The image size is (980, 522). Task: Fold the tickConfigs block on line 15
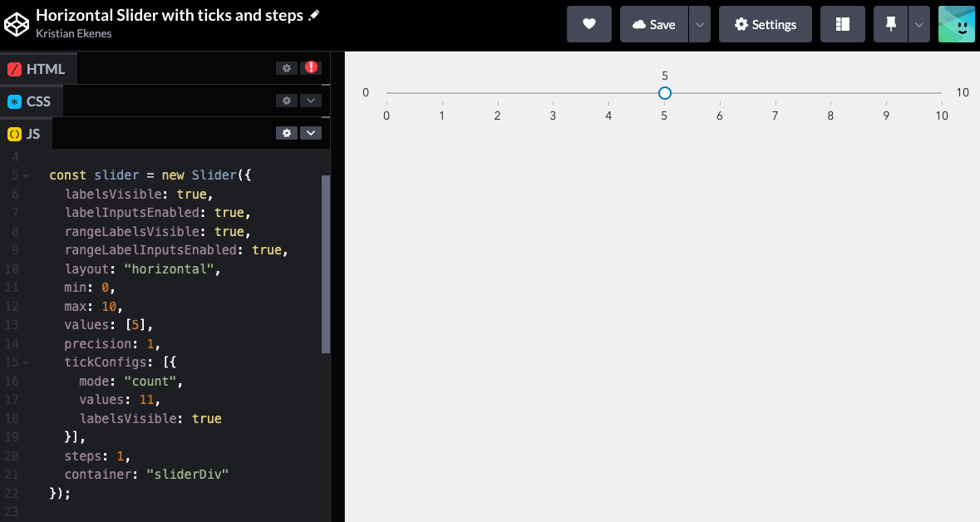point(25,362)
